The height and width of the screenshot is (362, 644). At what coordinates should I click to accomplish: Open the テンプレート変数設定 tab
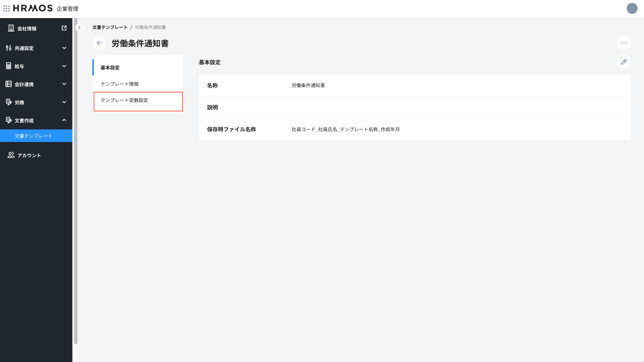pos(125,101)
